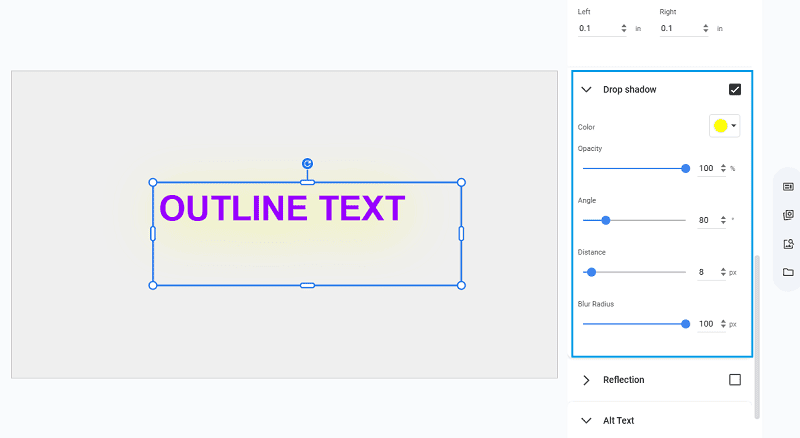This screenshot has height=438, width=800.
Task: Click the yellow shadow color swatch
Action: (x=720, y=126)
